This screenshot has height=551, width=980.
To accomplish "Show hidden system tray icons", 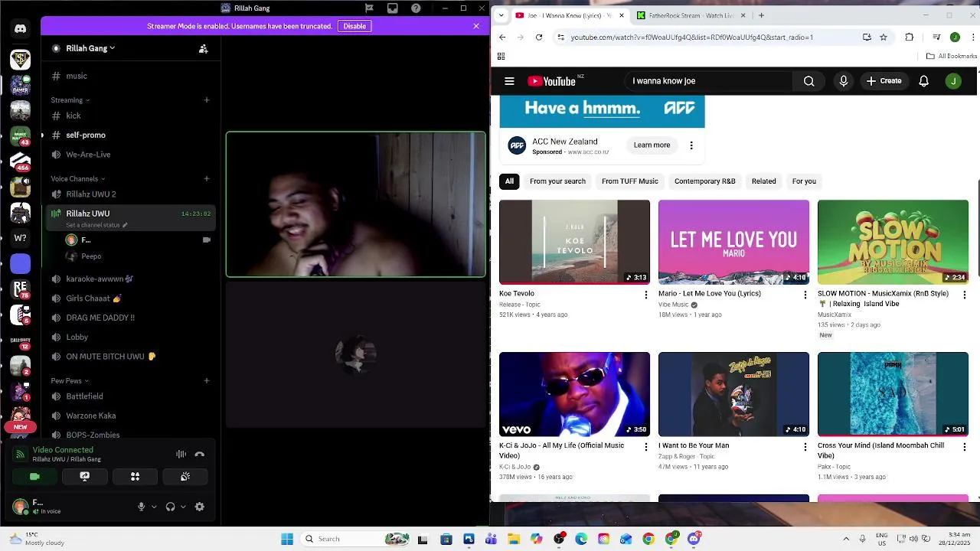I will [846, 539].
